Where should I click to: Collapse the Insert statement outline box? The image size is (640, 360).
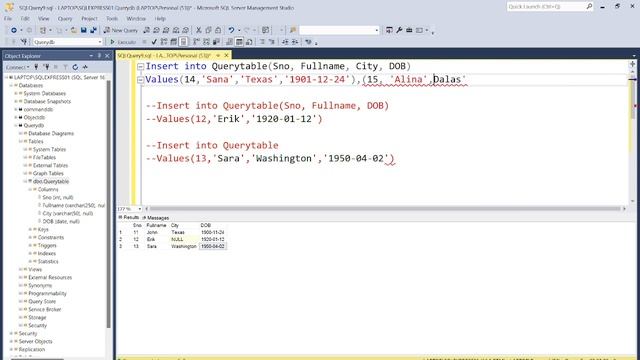(140, 67)
